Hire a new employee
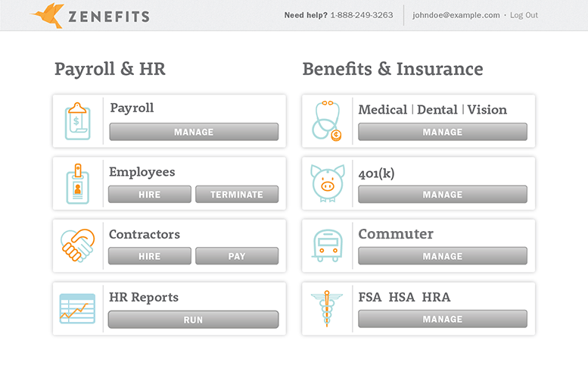The image size is (588, 375). click(150, 195)
